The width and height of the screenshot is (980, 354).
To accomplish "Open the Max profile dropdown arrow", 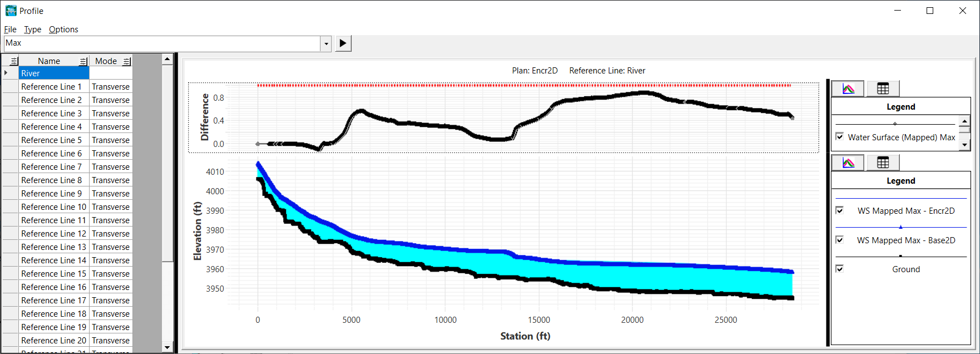I will (x=326, y=43).
